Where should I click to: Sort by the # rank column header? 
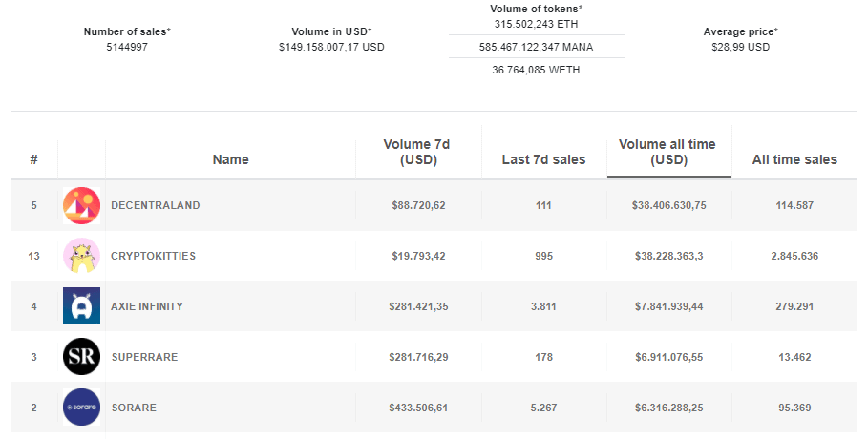coord(33,159)
